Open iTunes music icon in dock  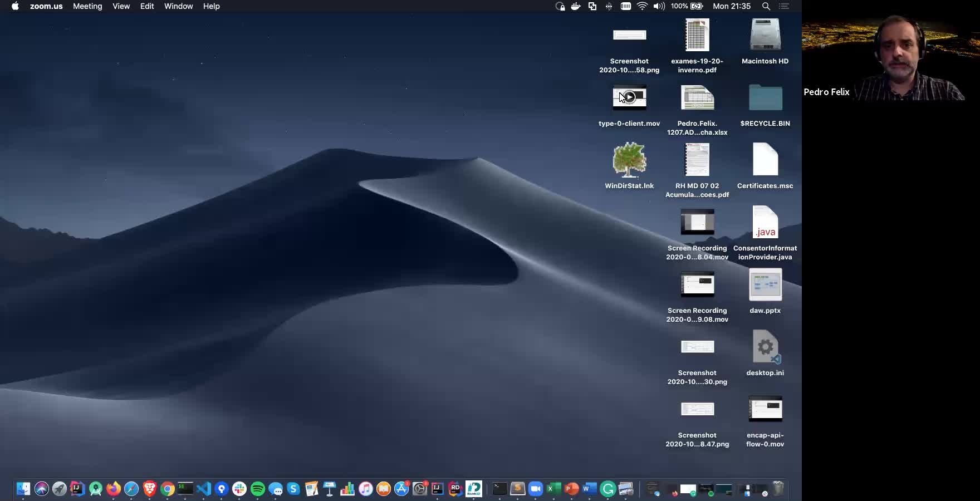tap(366, 489)
